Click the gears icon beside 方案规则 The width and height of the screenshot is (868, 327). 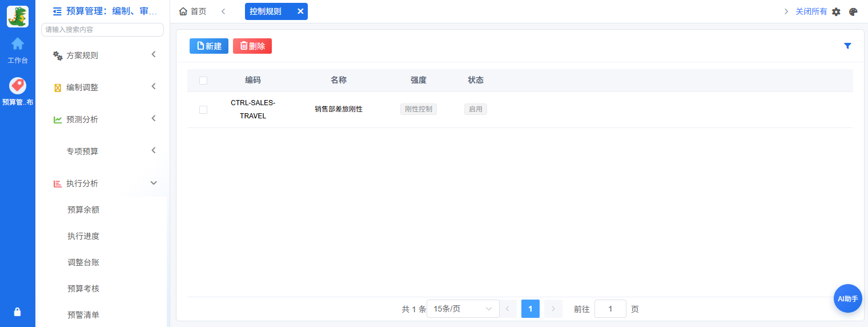[x=58, y=55]
